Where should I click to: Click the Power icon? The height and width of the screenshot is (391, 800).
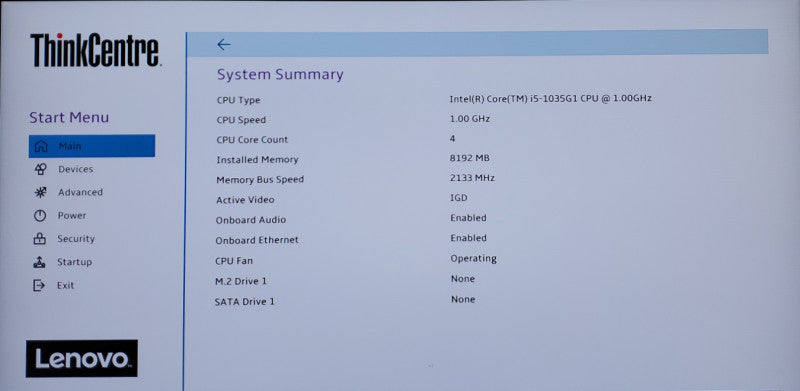pyautogui.click(x=40, y=216)
